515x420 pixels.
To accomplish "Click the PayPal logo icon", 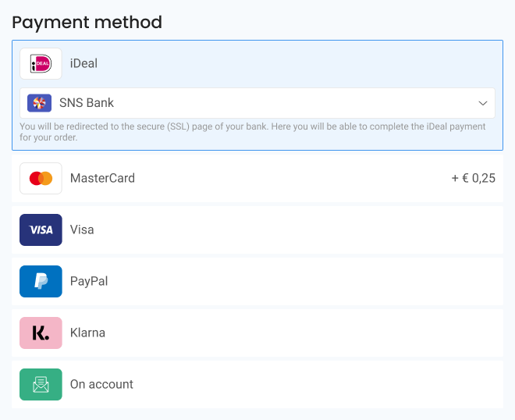I will (41, 281).
